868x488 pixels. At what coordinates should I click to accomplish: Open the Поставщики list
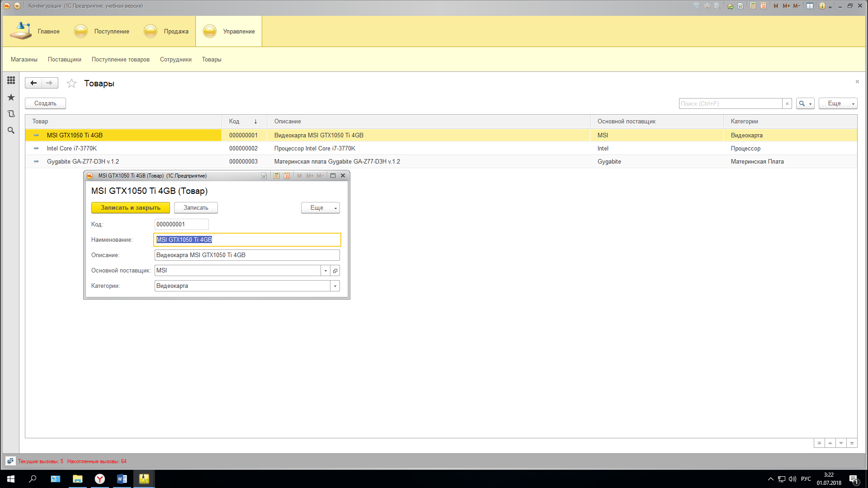(65, 59)
